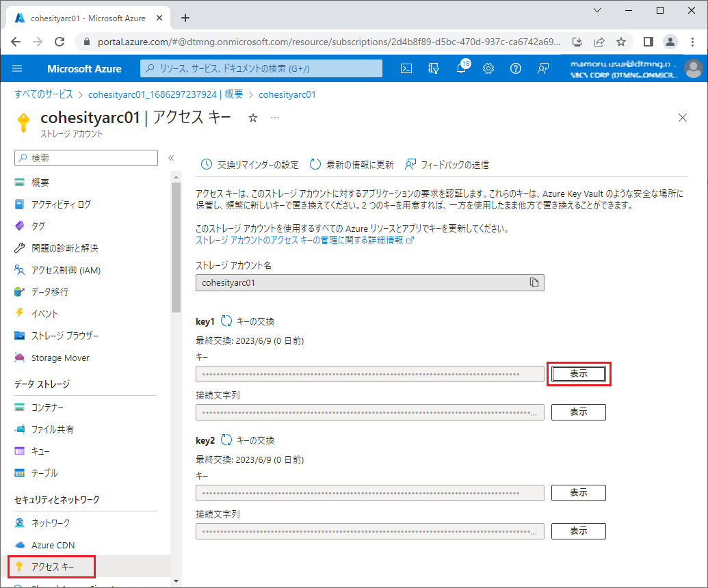Open the Chrome three-dot menu
Image resolution: width=708 pixels, height=588 pixels.
point(693,42)
